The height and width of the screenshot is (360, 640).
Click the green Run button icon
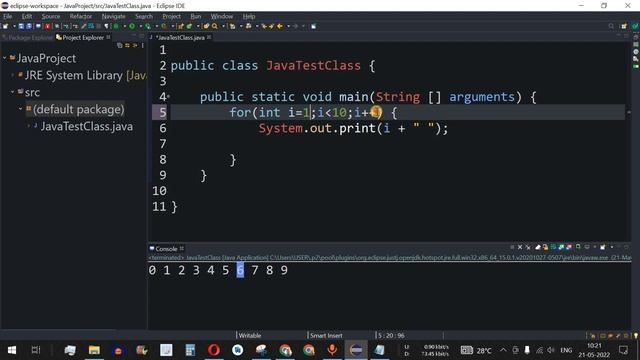132,26
